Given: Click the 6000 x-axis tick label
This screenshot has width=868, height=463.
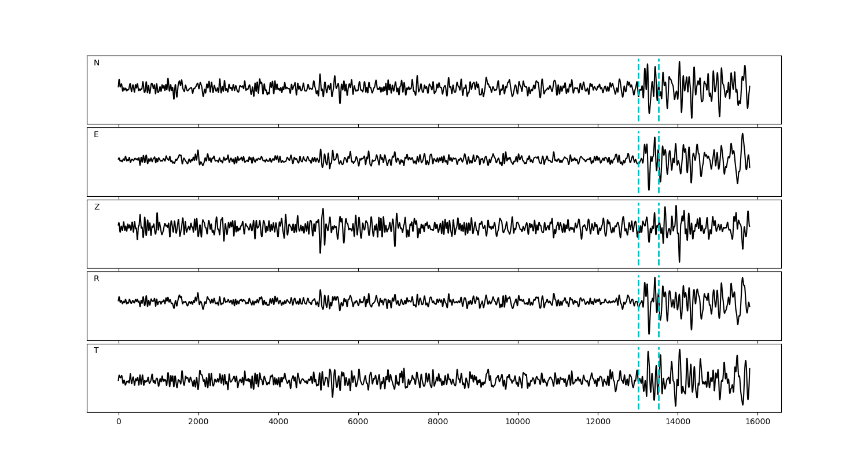Looking at the screenshot, I should [358, 422].
